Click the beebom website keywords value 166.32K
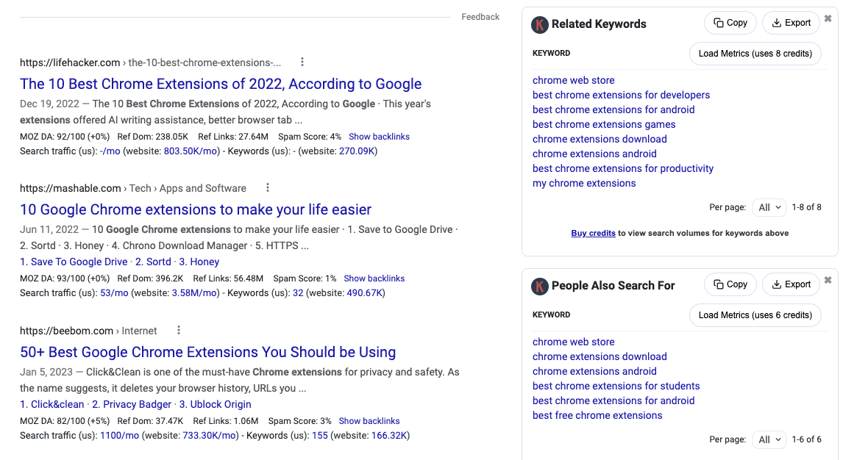The height and width of the screenshot is (460, 868). (389, 436)
